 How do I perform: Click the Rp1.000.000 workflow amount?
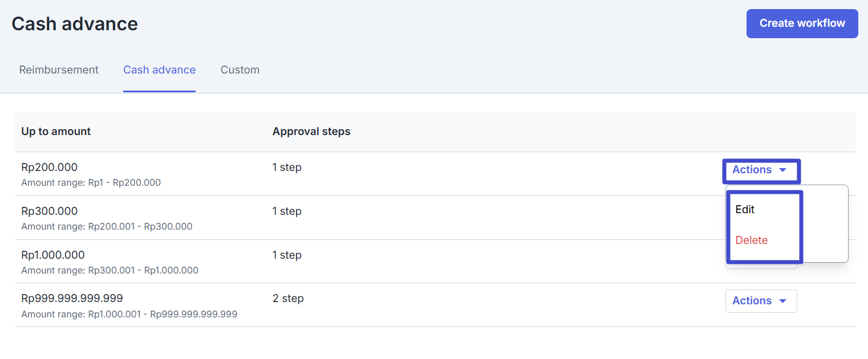(x=52, y=255)
